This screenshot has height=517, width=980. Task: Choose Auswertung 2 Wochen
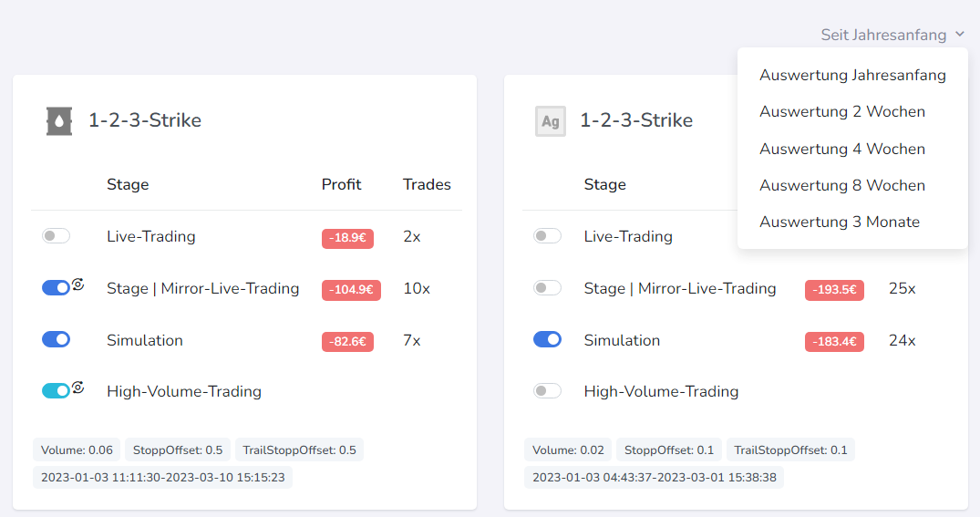tap(842, 111)
